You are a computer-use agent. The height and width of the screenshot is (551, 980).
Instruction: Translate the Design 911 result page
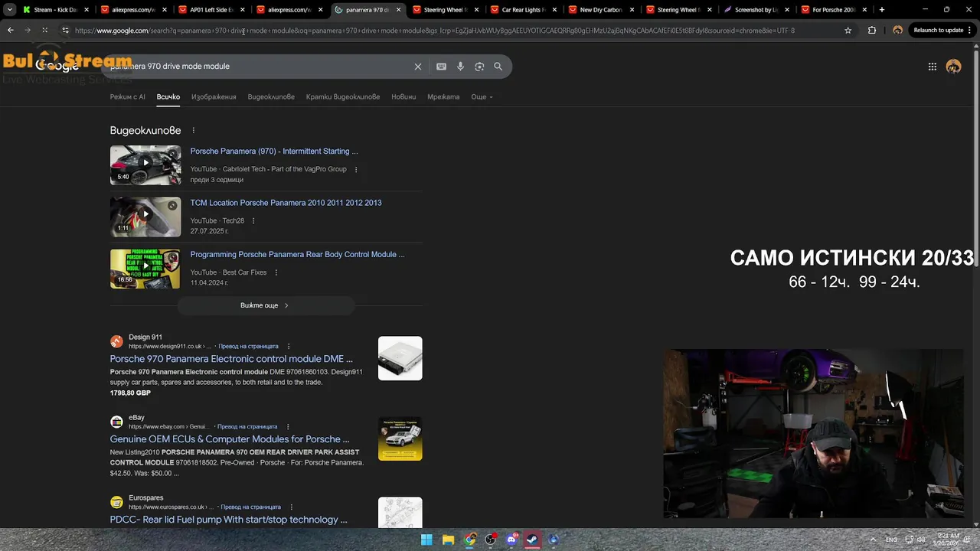[248, 347]
